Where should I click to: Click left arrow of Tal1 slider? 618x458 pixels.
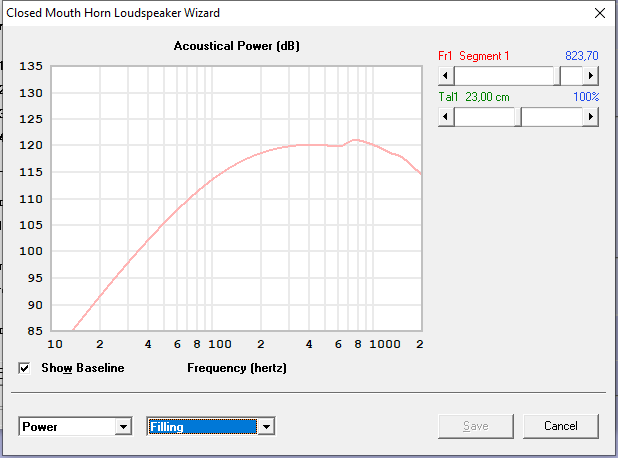point(446,117)
